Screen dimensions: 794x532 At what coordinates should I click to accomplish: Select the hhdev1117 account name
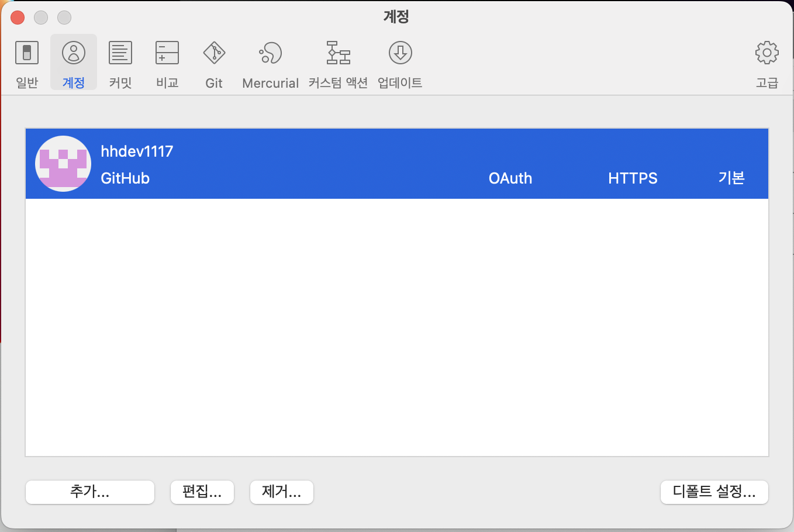click(x=137, y=151)
